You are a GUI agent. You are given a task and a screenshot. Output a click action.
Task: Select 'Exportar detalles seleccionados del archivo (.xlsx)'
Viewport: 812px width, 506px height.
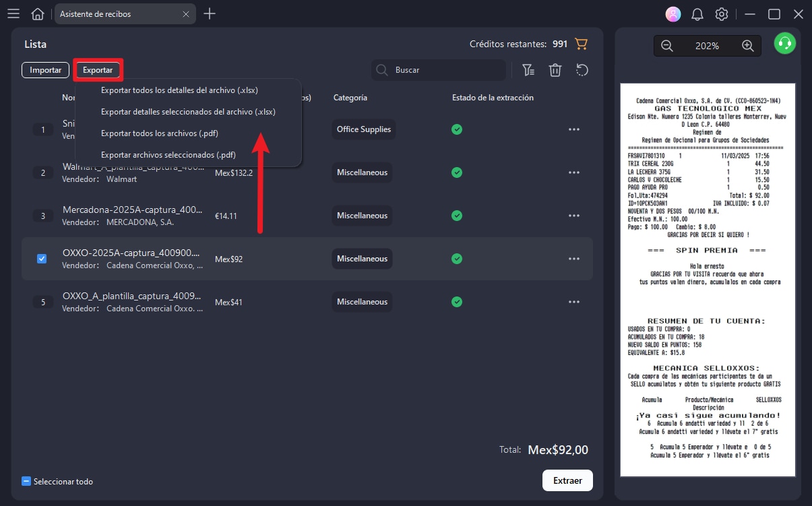click(x=189, y=111)
